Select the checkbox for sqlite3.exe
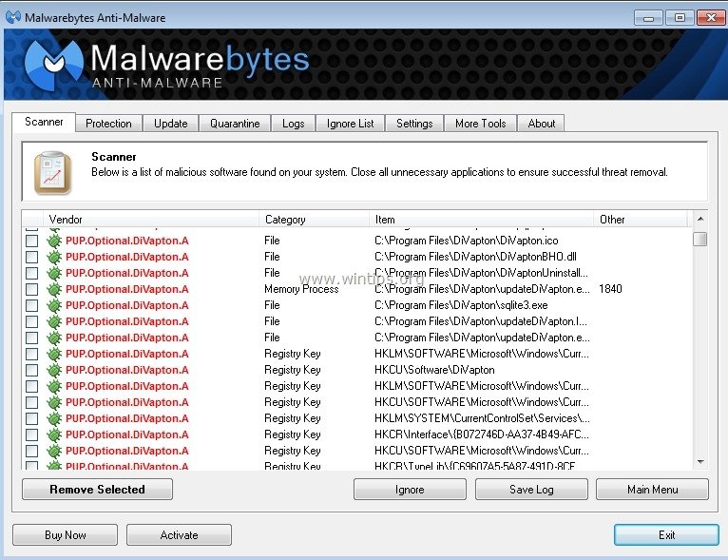The height and width of the screenshot is (560, 728). tap(31, 305)
